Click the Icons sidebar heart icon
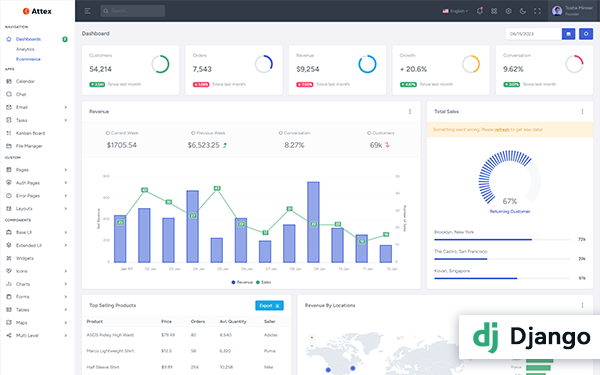 click(x=9, y=271)
